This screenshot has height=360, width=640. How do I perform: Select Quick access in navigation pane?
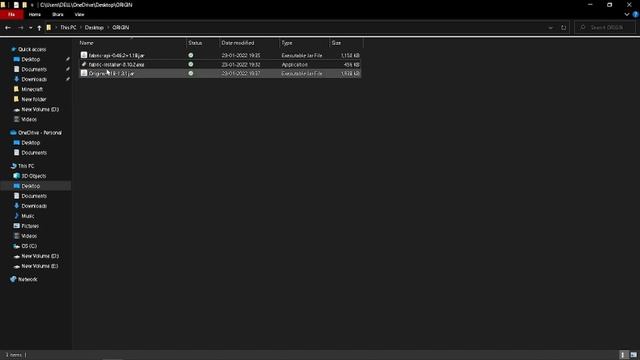[x=32, y=49]
